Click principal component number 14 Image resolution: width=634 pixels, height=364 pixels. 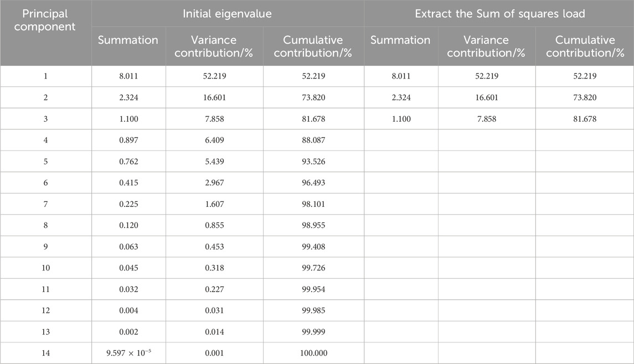coord(46,353)
